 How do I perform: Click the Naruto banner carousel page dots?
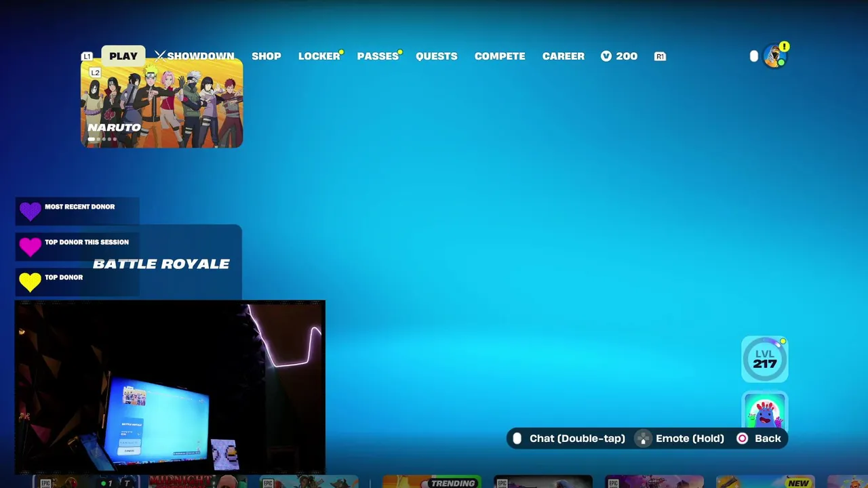point(102,140)
